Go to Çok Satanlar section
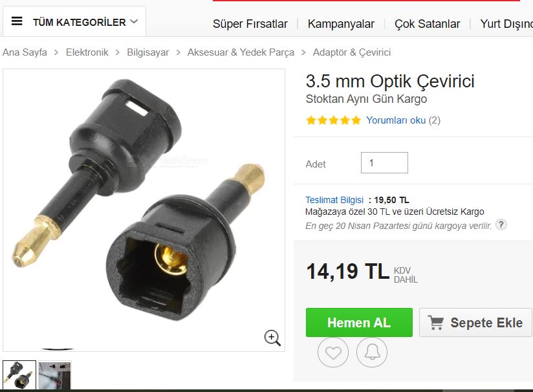533x392 pixels. 427,24
